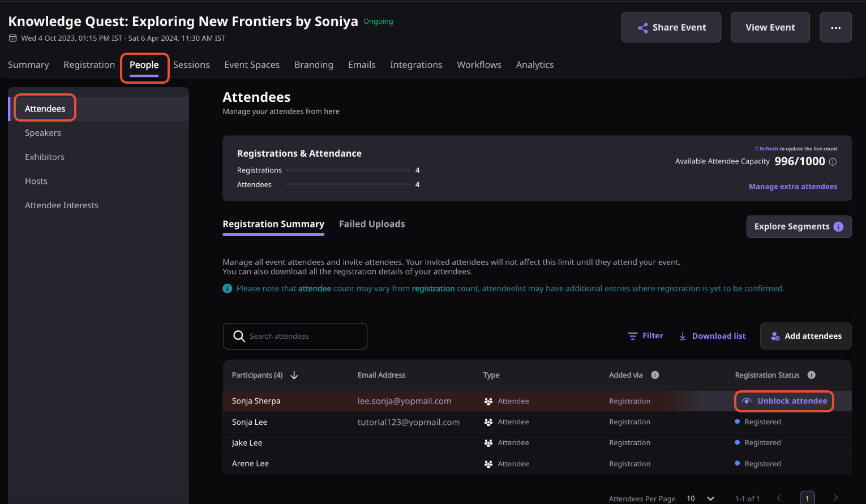This screenshot has width=866, height=504.
Task: Click the Type column header
Action: [491, 375]
